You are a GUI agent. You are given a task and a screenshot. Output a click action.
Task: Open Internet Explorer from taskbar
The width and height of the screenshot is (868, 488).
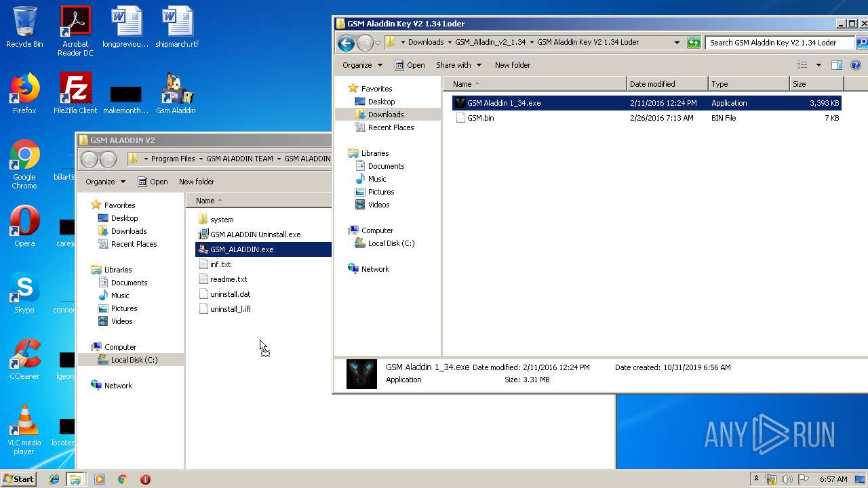55,479
